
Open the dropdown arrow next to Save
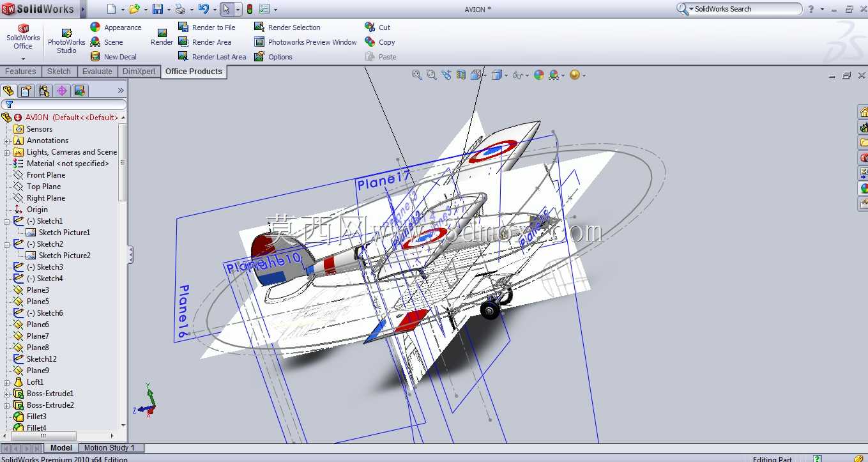tap(169, 10)
